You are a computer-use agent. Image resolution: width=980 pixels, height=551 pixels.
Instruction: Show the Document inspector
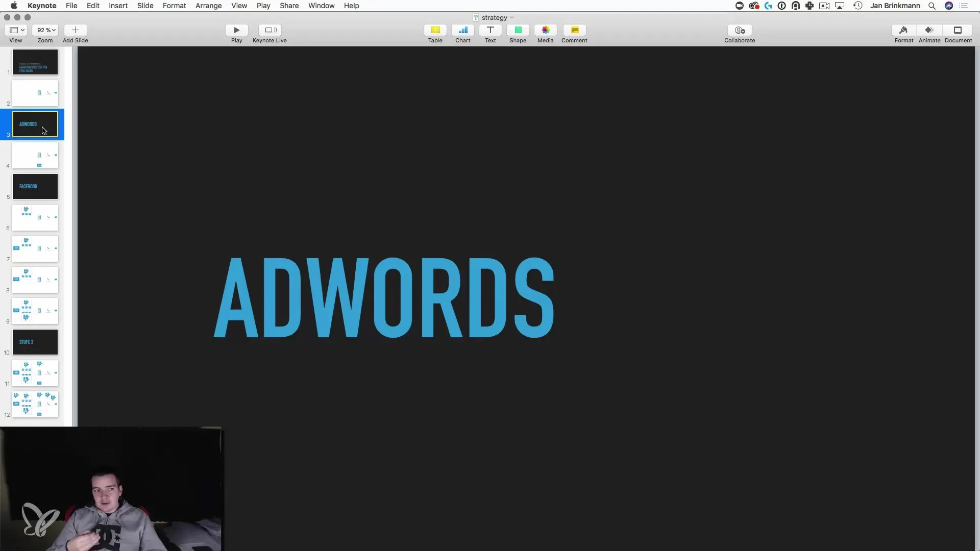pyautogui.click(x=958, y=30)
